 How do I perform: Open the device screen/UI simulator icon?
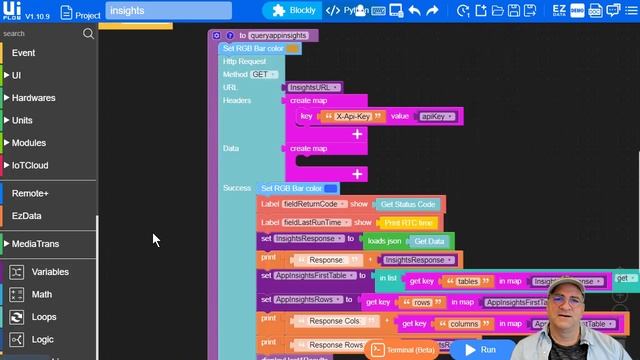click(x=396, y=10)
